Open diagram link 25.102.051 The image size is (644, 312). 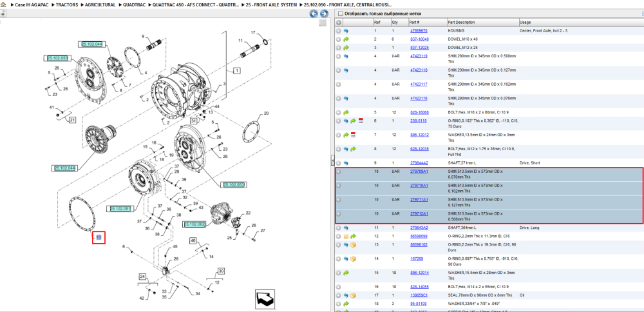coord(120,209)
